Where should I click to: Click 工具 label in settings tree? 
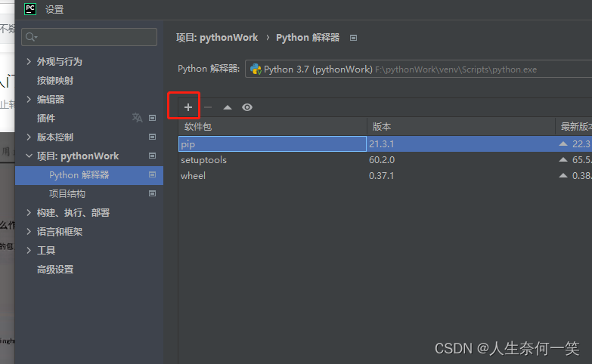click(46, 251)
